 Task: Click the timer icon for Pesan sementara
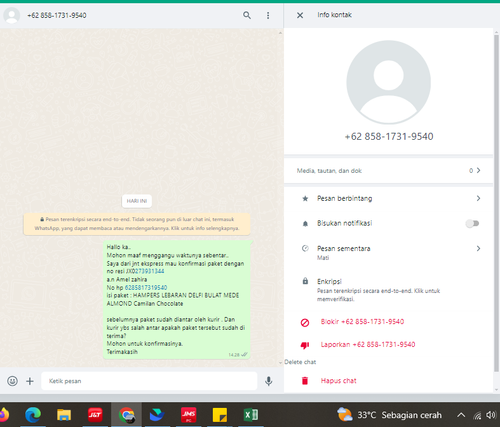point(305,248)
